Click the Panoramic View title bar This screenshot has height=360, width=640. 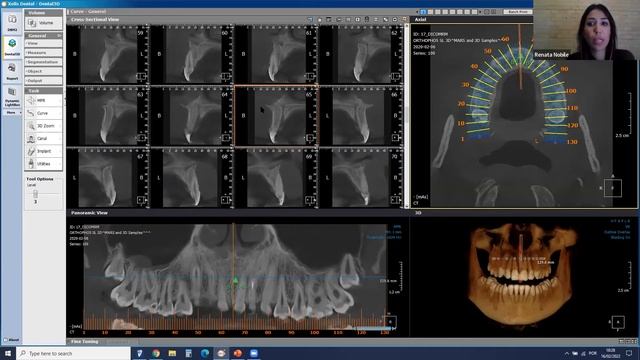[x=238, y=213]
